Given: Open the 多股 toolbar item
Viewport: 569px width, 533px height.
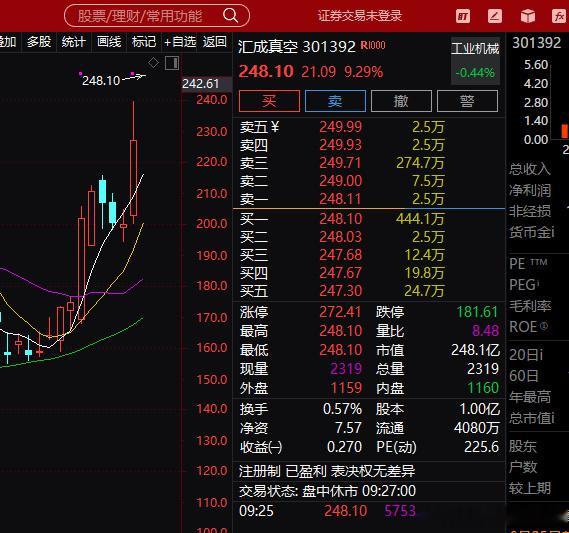Looking at the screenshot, I should click(x=38, y=42).
